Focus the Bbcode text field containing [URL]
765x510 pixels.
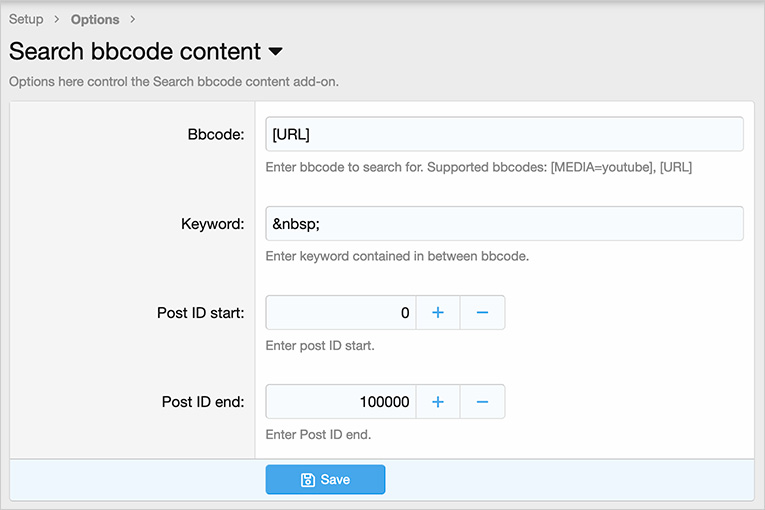click(x=504, y=134)
